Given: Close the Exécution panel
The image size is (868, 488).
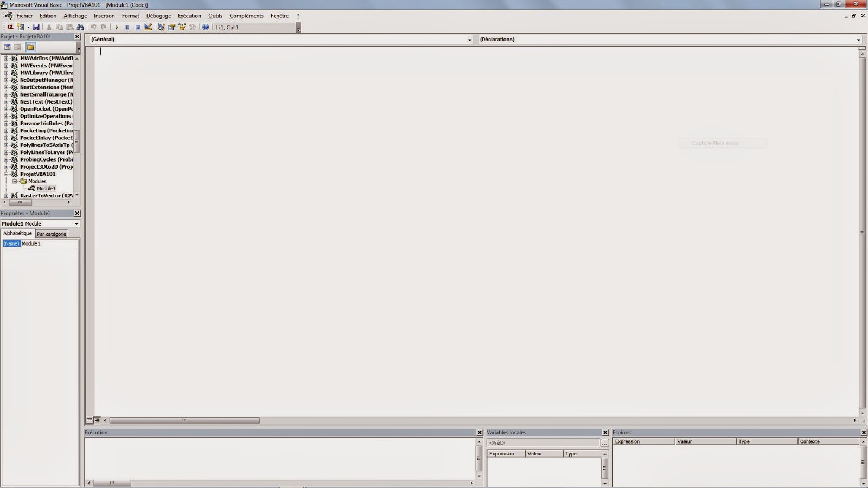Looking at the screenshot, I should 480,433.
